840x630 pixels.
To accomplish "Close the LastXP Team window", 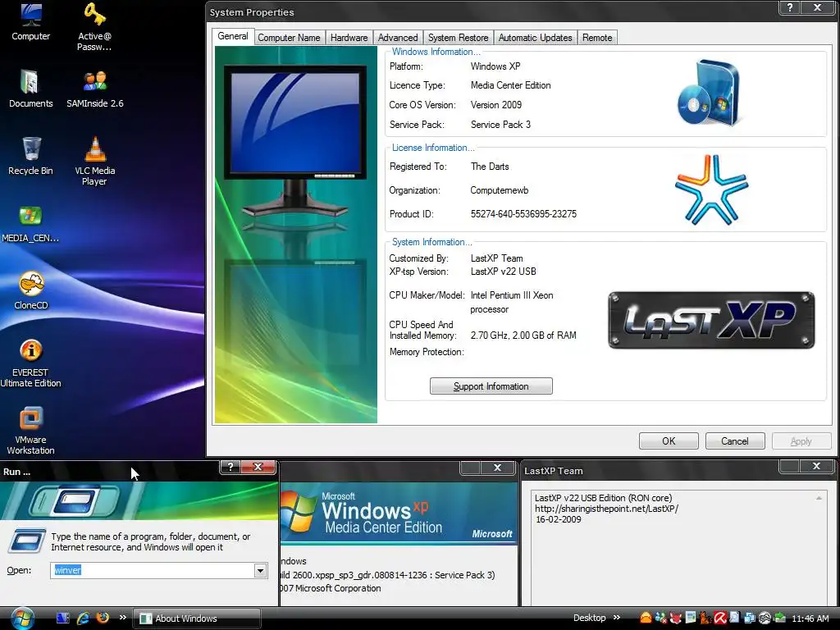I will [816, 466].
